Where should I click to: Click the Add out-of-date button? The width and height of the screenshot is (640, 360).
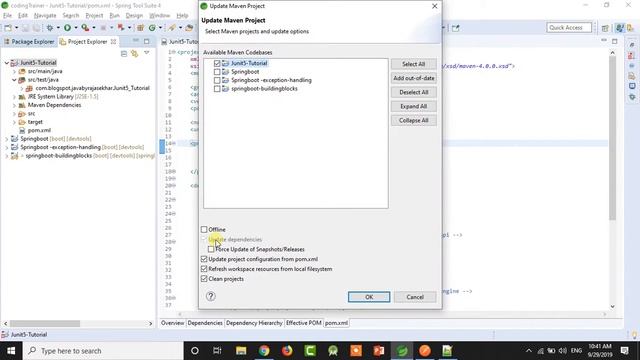tap(413, 78)
